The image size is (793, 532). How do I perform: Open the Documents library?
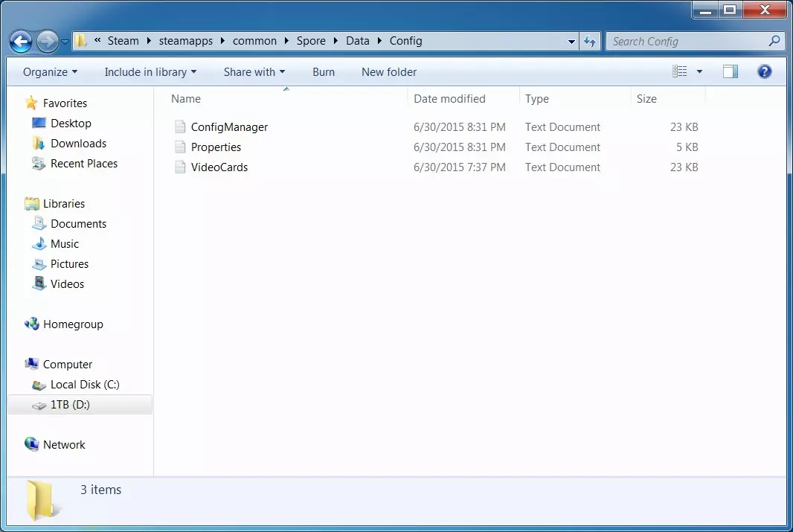click(78, 224)
